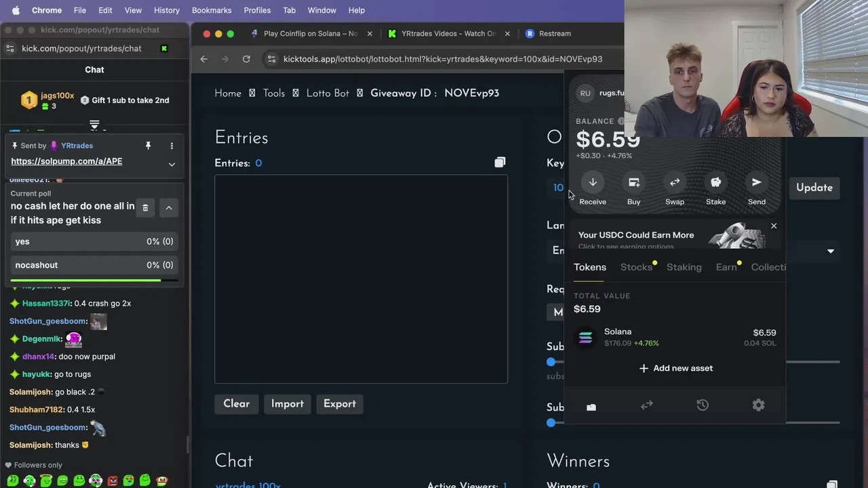868x488 pixels.
Task: Open the language dropdown arrow
Action: point(831,251)
